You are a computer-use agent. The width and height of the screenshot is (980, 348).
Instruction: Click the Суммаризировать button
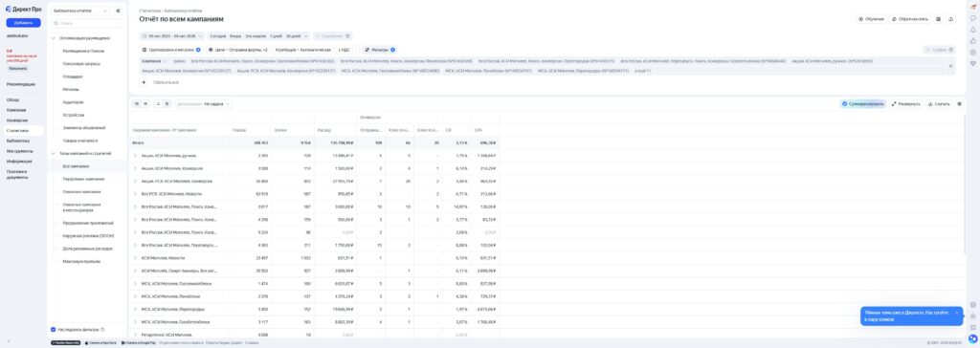coord(863,103)
